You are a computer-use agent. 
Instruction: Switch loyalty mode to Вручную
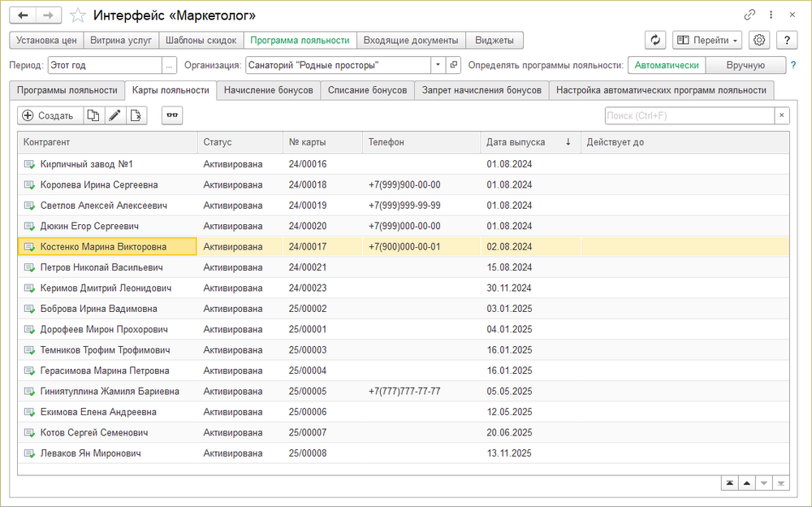[745, 65]
